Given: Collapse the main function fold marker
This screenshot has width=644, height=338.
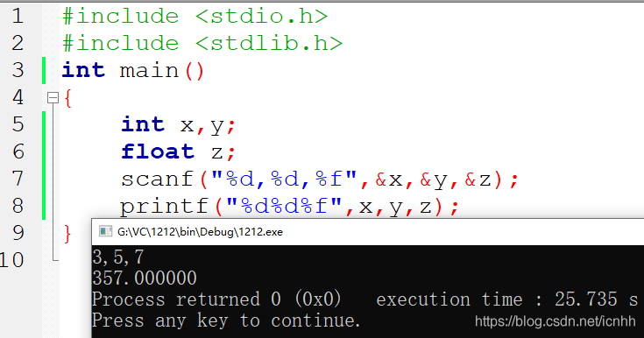Looking at the screenshot, I should pyautogui.click(x=53, y=98).
